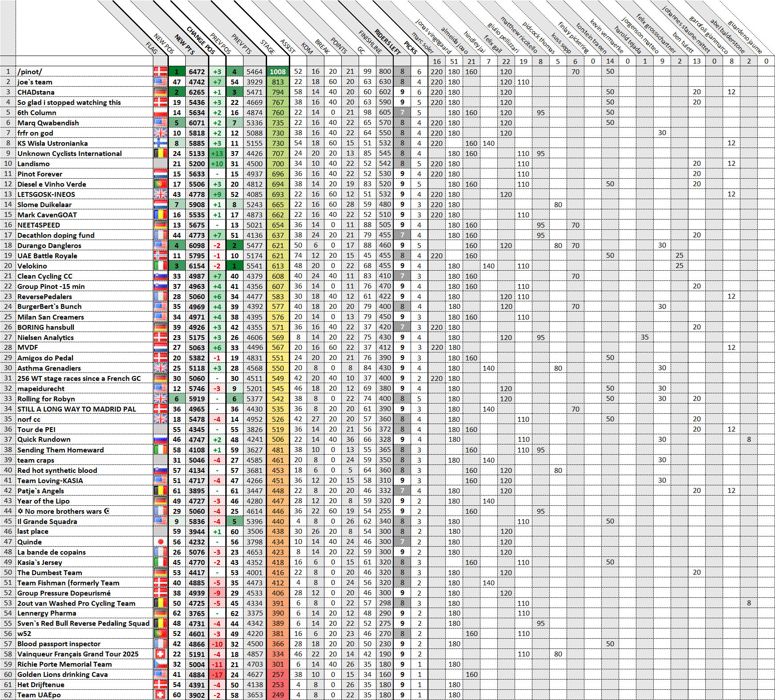The width and height of the screenshot is (775, 700).
Task: Select the 'guardeno jaume' rider header
Action: [745, 37]
